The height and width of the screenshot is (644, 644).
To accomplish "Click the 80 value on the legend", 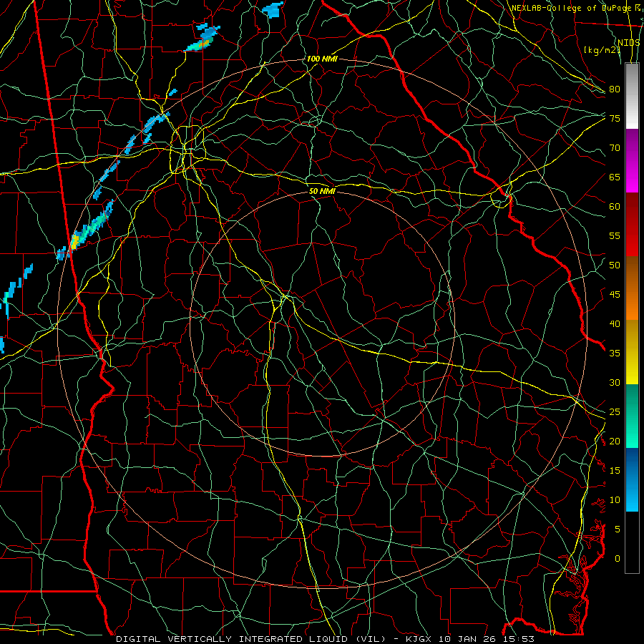I will click(615, 89).
